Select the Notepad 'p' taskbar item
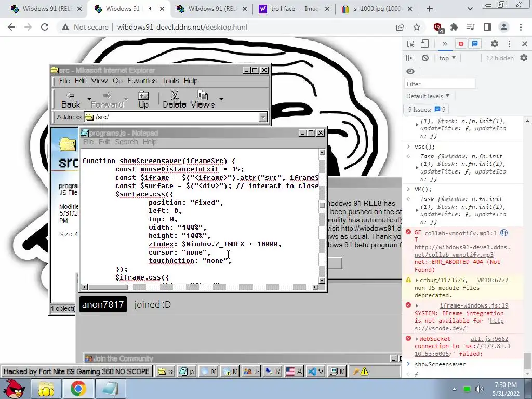The image size is (532, 399). pos(187,371)
